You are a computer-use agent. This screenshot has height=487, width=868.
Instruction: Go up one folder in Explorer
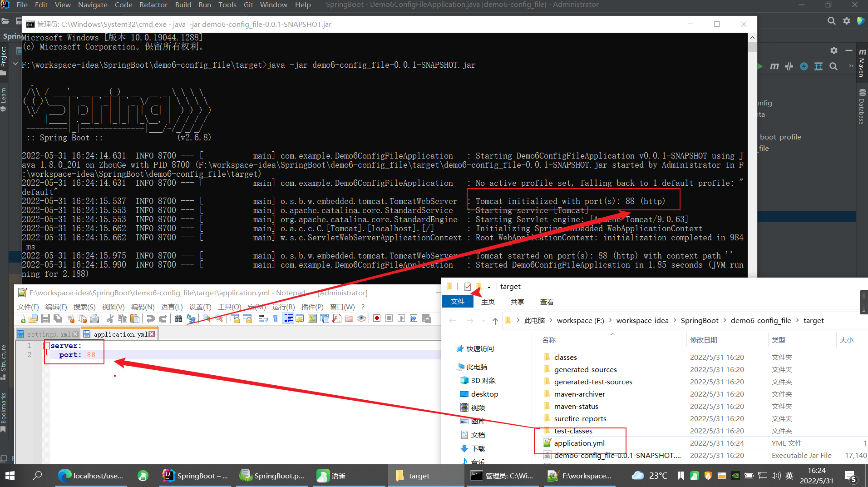495,321
